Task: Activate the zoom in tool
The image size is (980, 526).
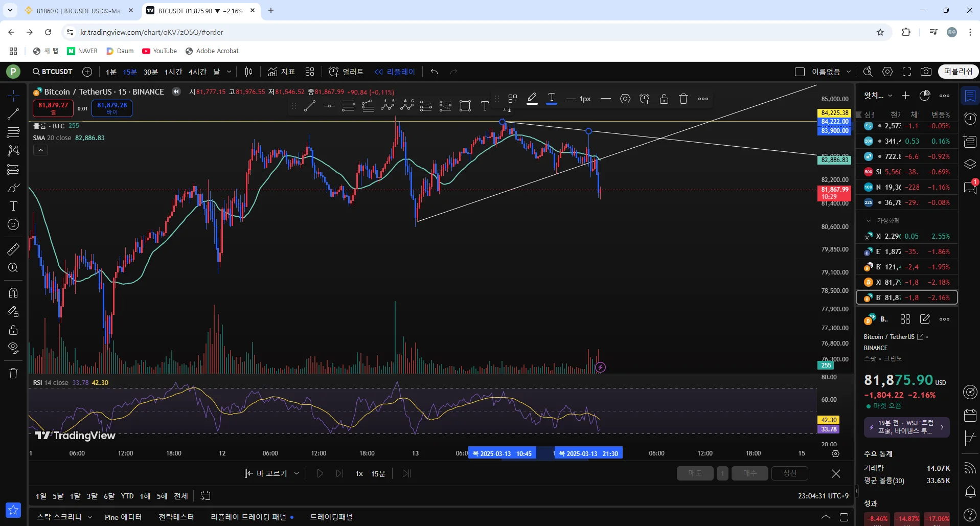Action: pyautogui.click(x=13, y=267)
